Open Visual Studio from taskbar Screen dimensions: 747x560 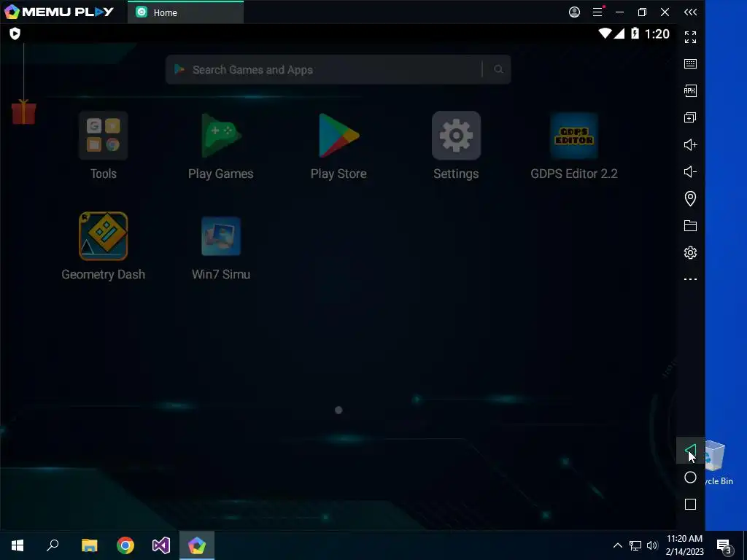[x=161, y=545]
